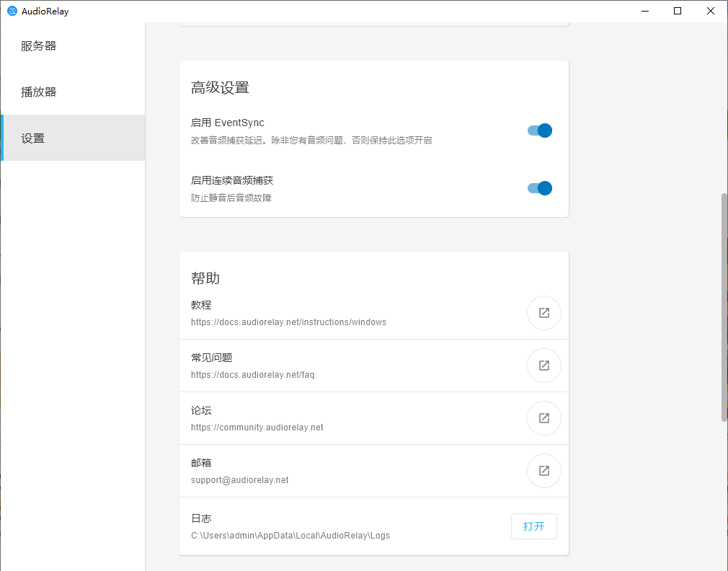
Task: Toggle the 启用 EventSync switch
Action: (x=539, y=130)
